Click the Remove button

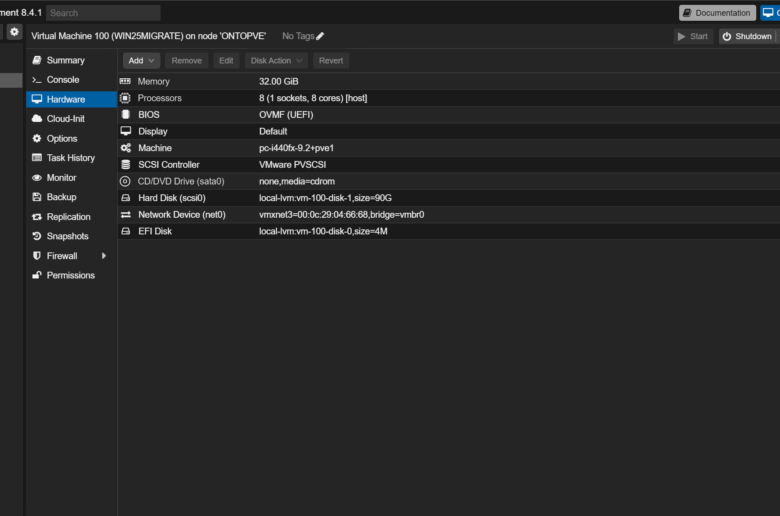(x=187, y=61)
